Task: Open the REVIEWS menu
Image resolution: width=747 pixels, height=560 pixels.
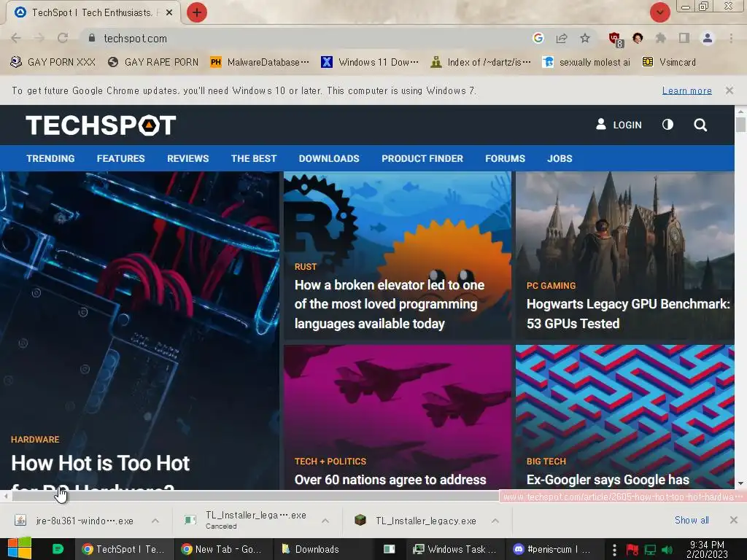Action: point(187,158)
